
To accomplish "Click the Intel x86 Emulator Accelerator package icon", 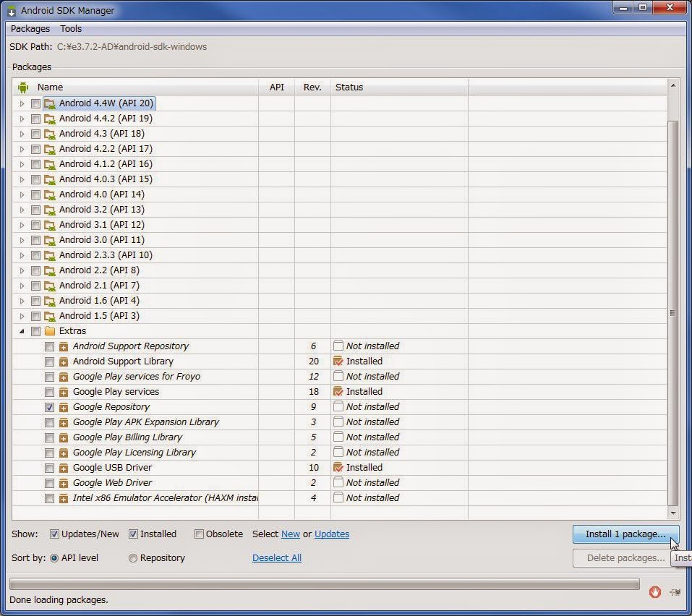I will pyautogui.click(x=64, y=499).
